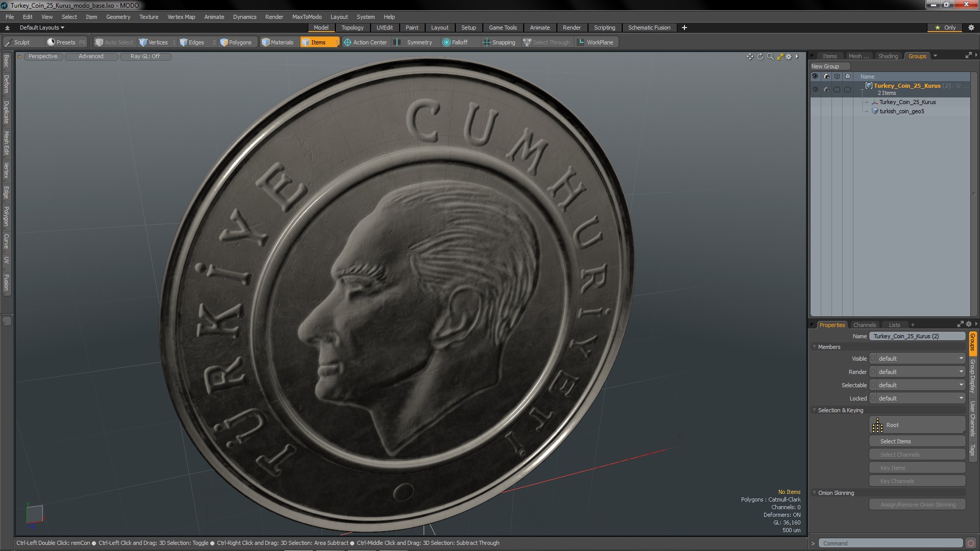
Task: Open the vertical Group Display tab
Action: click(x=972, y=376)
